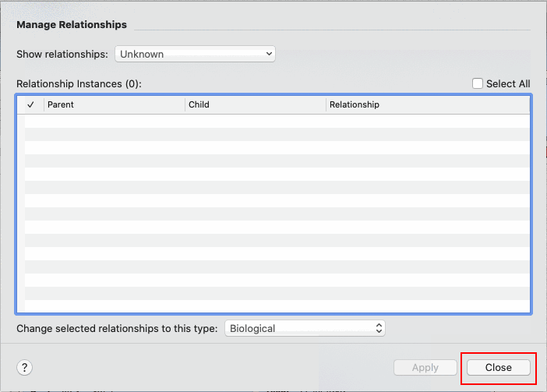Open the Show relationships dropdown

point(195,54)
